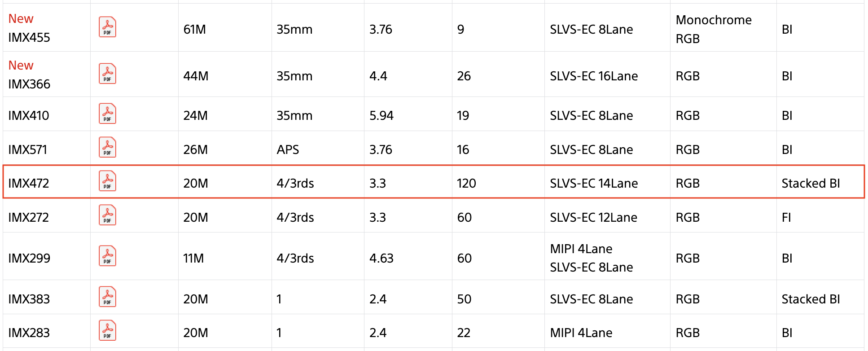The width and height of the screenshot is (868, 351).
Task: Click Stacked BI in the IMX472 row
Action: coord(811,184)
